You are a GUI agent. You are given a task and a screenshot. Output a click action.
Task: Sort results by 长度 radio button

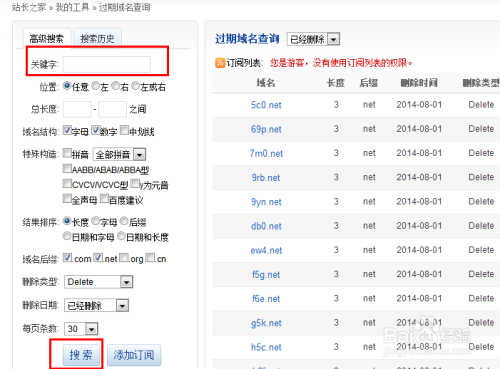67,221
